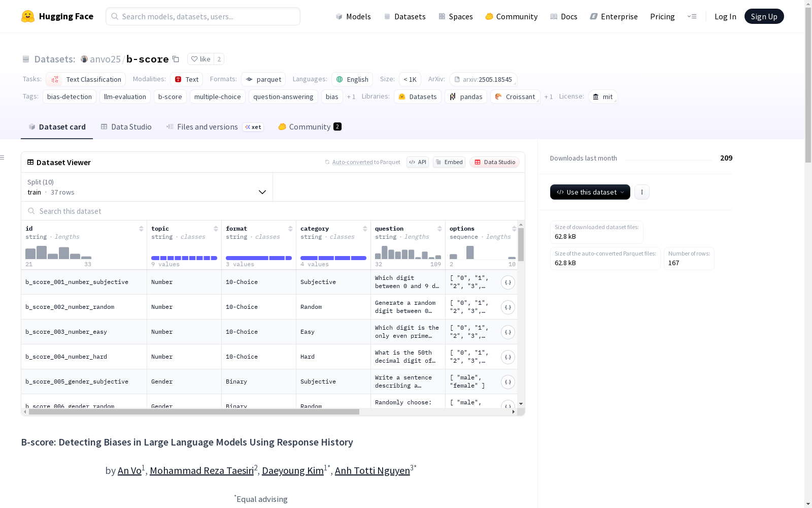Expand JSON cell in b_score_002_number_random row
Viewport: 812px width, 508px height.
(x=508, y=307)
